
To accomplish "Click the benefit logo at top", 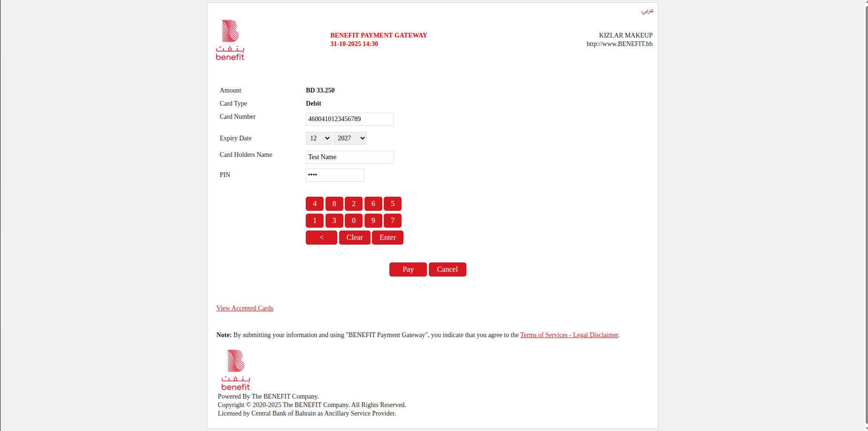I will point(230,40).
